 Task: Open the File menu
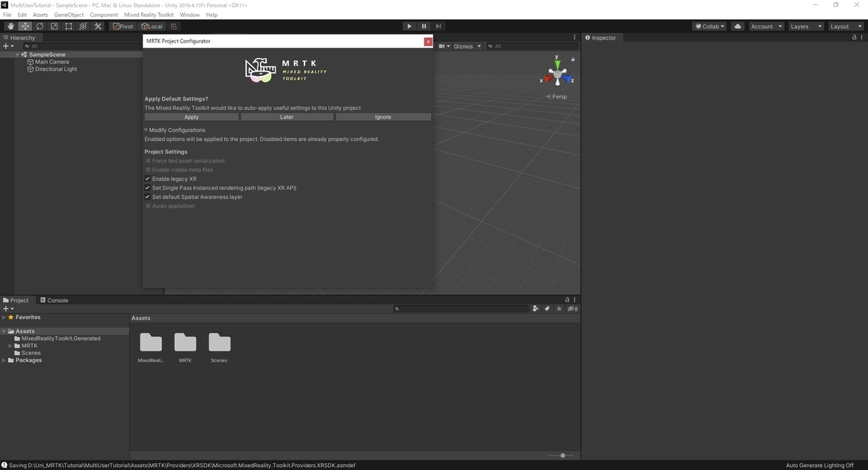[7, 14]
